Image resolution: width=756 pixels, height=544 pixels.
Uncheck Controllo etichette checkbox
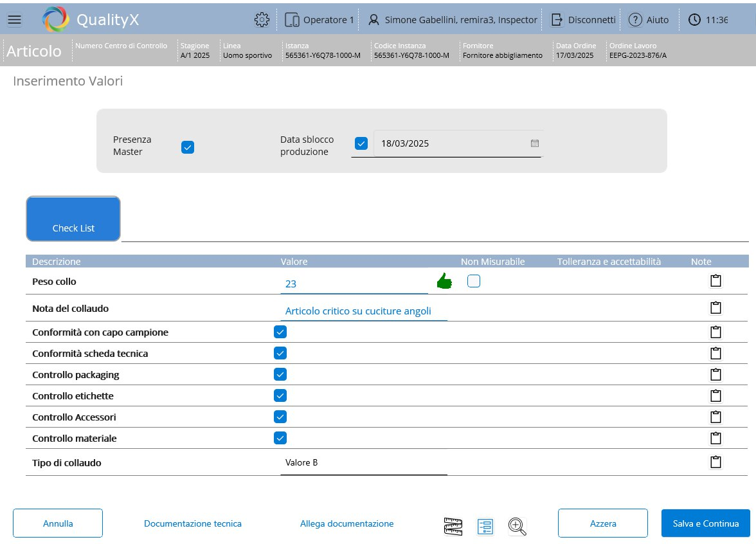(x=280, y=395)
